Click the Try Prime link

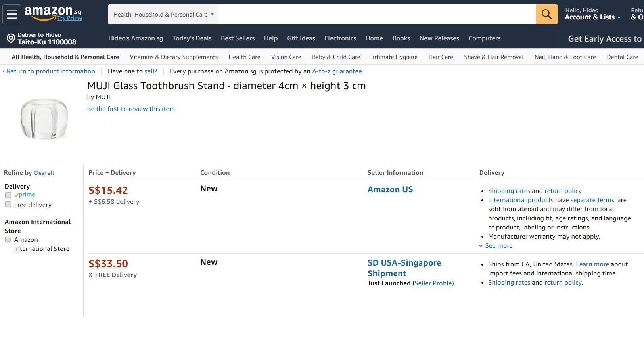(70, 18)
